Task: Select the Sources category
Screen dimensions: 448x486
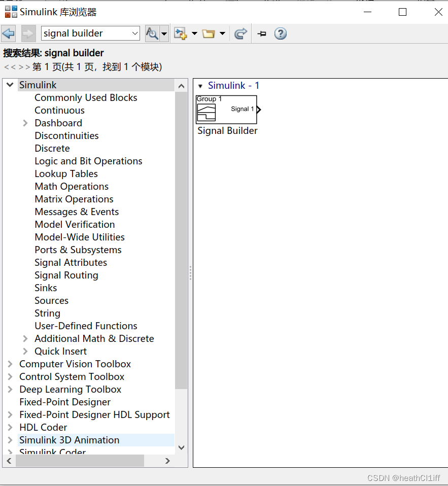Action: [51, 300]
